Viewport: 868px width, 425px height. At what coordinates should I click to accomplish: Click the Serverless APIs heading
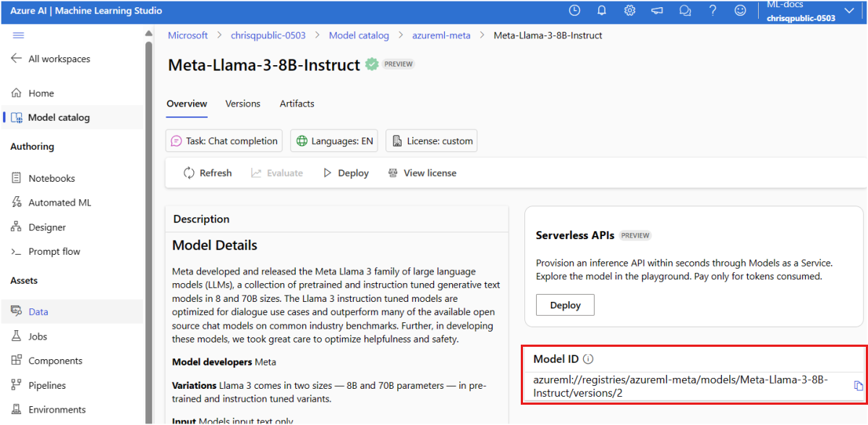[575, 235]
